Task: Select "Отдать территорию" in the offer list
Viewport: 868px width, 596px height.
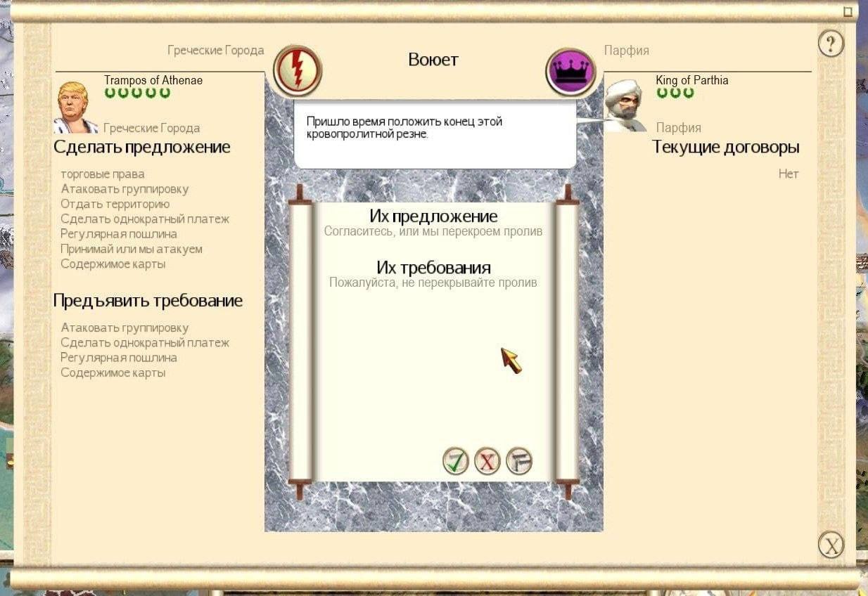Action: click(x=115, y=204)
